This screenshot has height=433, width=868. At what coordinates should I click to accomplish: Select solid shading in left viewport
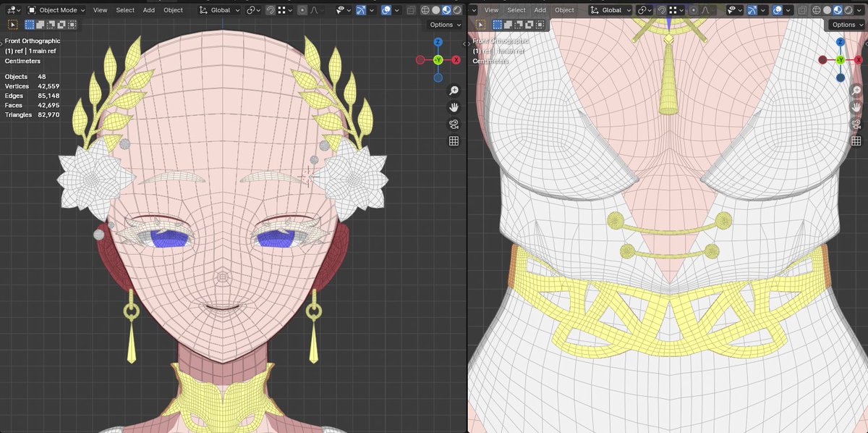[x=435, y=10]
